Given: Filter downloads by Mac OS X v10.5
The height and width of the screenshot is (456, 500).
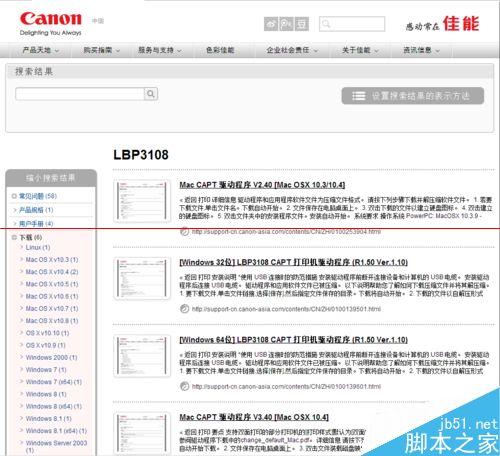Looking at the screenshot, I should [52, 284].
